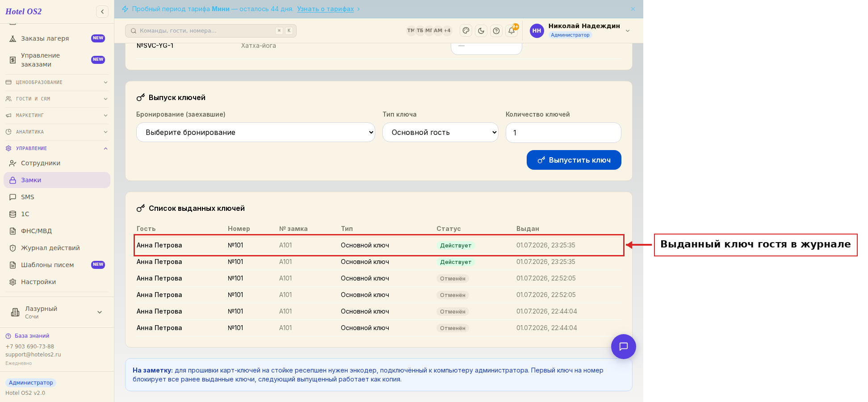Screen dimensions: 868x402
Task: Click the '№ замка' column header
Action: tap(294, 229)
